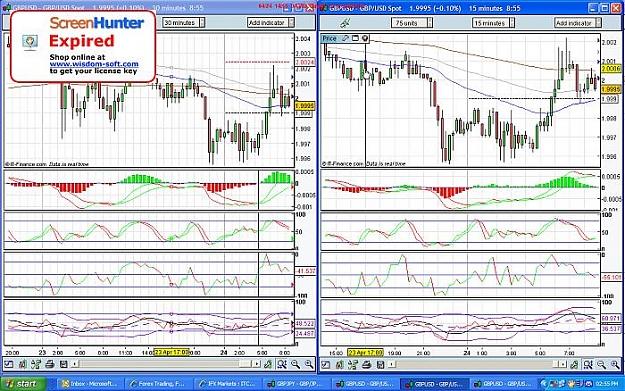This screenshot has height=391, width=625.
Task: Maximize the right 15 minutes chart window
Action: 605,8
